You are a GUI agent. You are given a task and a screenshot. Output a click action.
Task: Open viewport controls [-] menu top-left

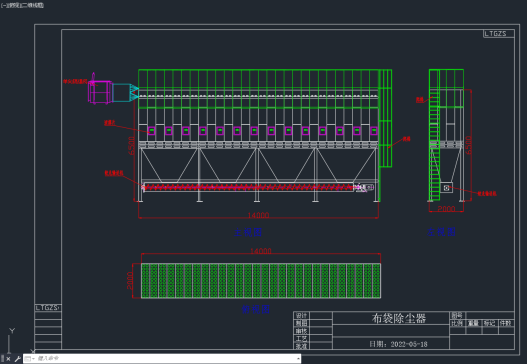coord(3,5)
